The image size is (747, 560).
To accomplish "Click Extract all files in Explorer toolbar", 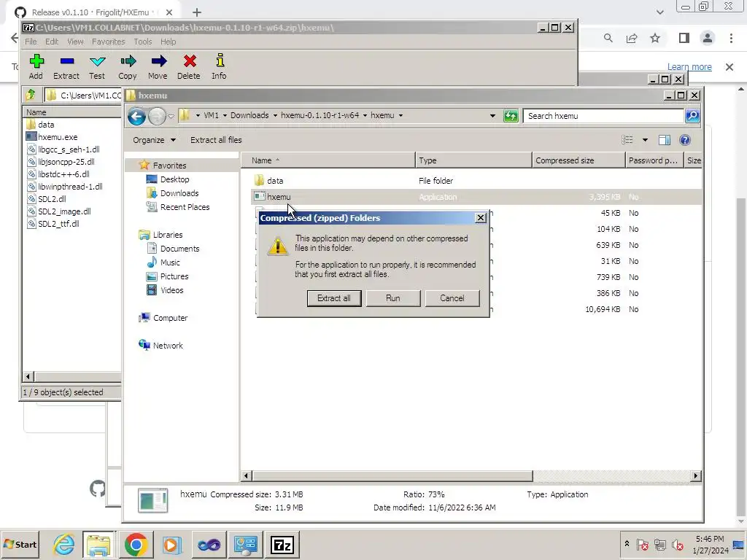I will (x=216, y=140).
